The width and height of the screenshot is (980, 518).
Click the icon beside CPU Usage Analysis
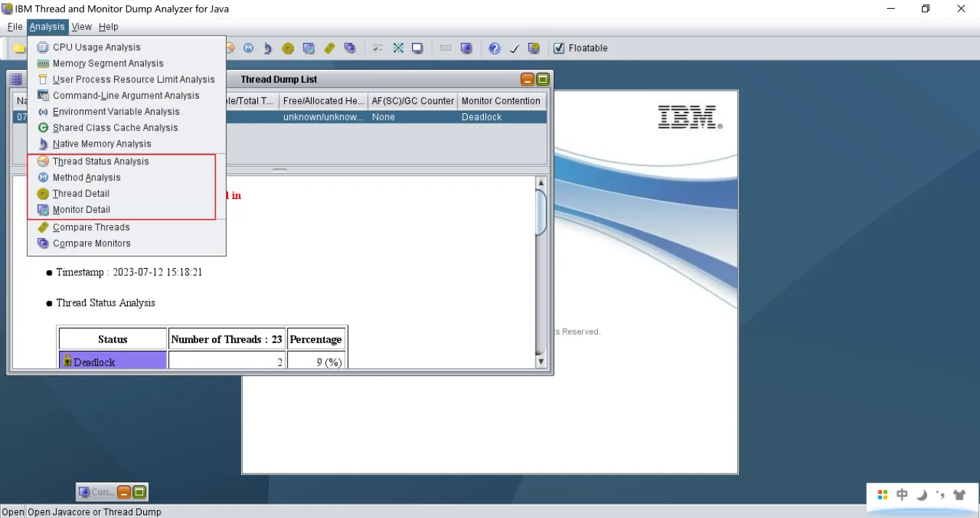(43, 47)
